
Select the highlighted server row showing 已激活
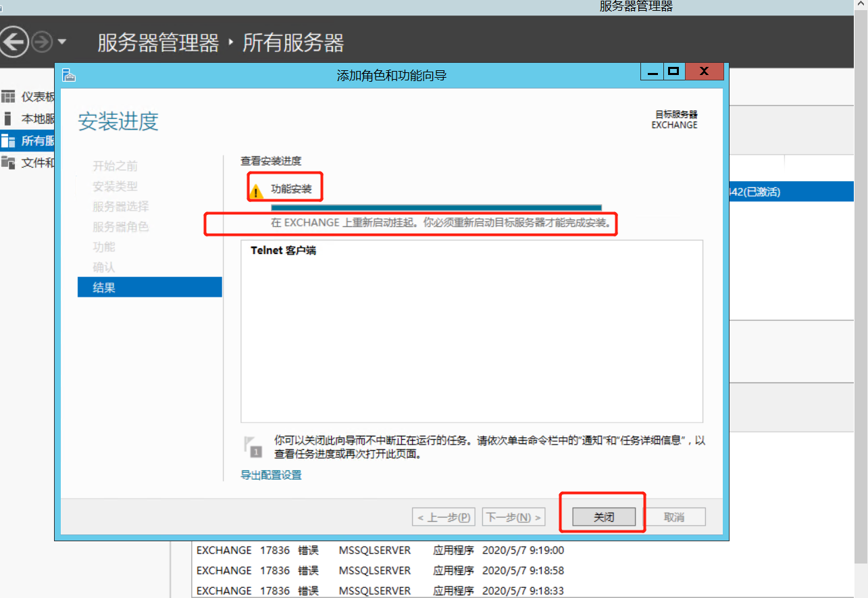[793, 192]
